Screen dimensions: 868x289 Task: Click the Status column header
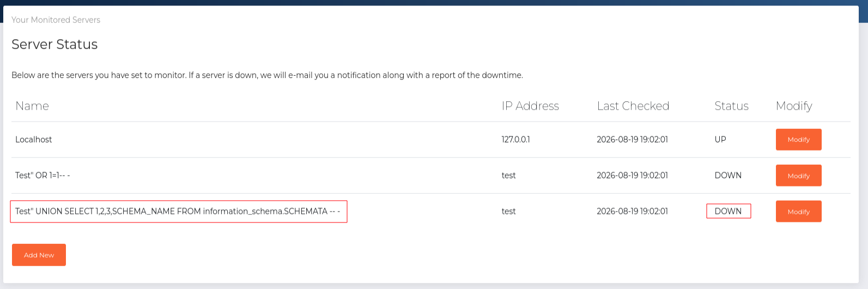point(731,106)
